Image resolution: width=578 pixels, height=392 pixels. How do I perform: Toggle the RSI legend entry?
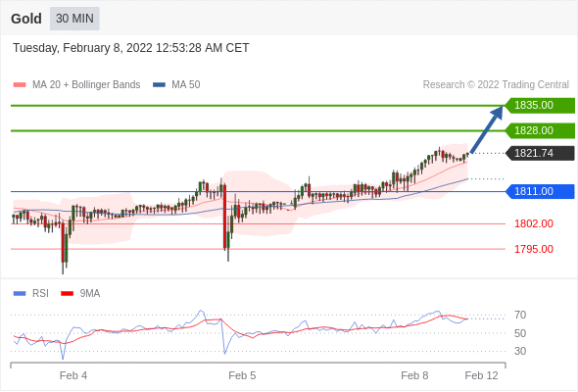click(x=31, y=294)
